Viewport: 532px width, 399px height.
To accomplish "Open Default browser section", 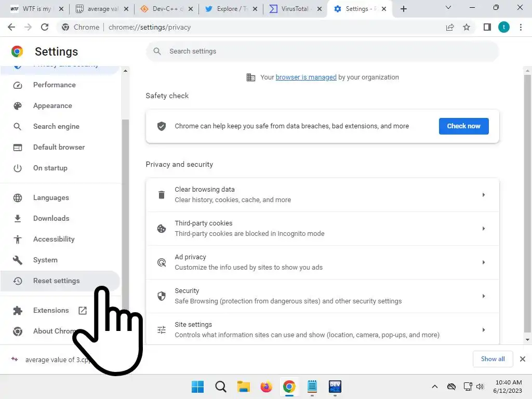I will coord(60,147).
